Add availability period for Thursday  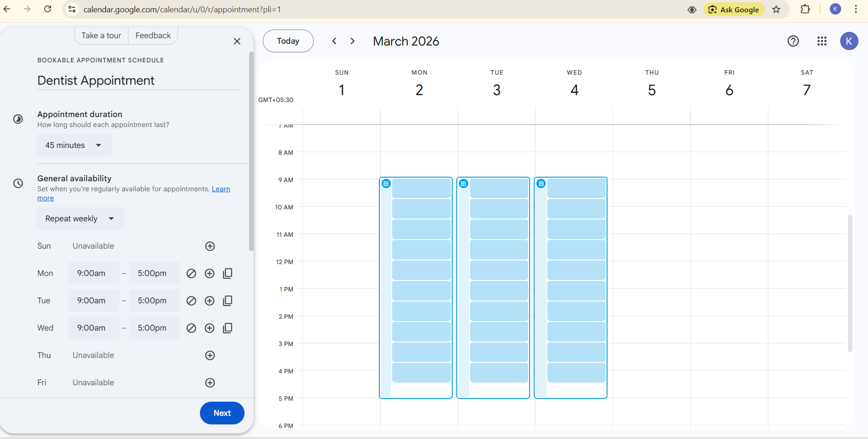coord(210,355)
